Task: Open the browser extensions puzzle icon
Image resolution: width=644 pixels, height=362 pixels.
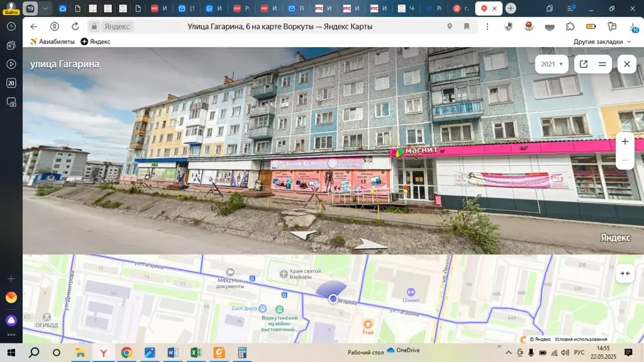Action: point(570,26)
